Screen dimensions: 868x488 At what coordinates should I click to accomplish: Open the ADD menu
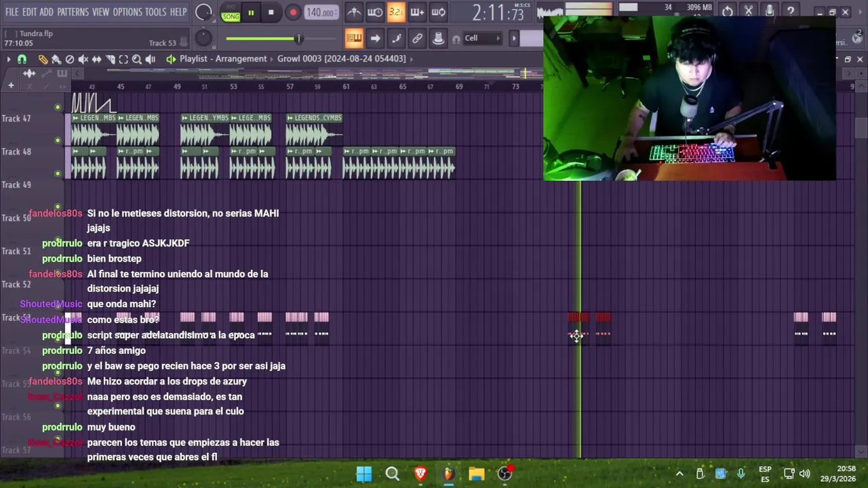[46, 12]
